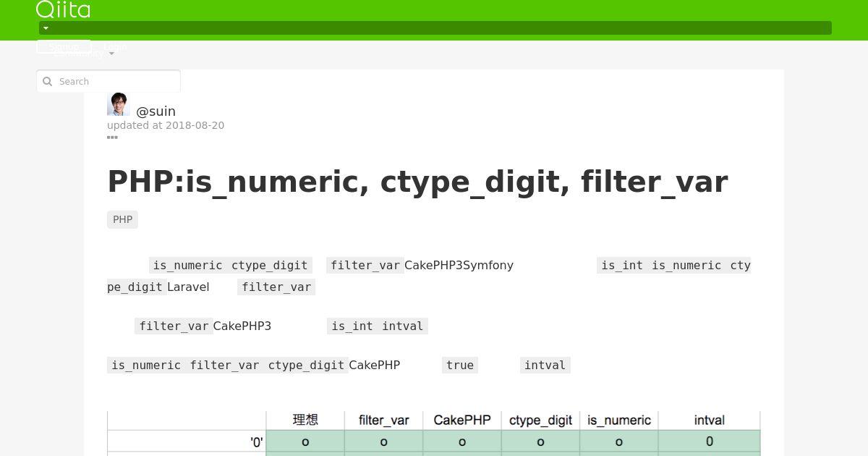The image size is (868, 456).
Task: Click the intval table column header
Action: coord(710,420)
